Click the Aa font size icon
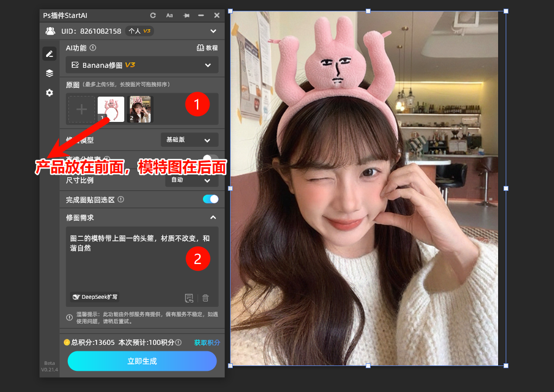Screen dimensions: 554x392 pos(169,16)
